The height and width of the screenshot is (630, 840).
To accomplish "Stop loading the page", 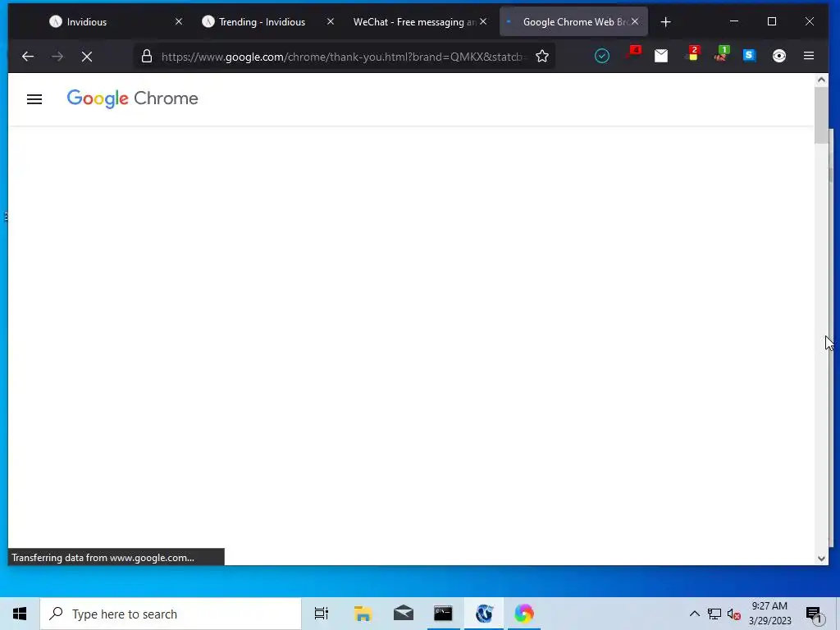I will [87, 57].
